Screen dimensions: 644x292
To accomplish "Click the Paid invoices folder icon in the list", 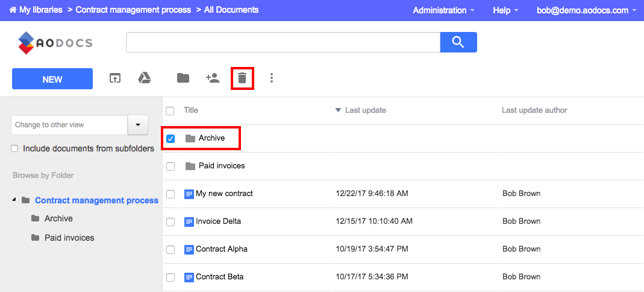I will point(190,166).
